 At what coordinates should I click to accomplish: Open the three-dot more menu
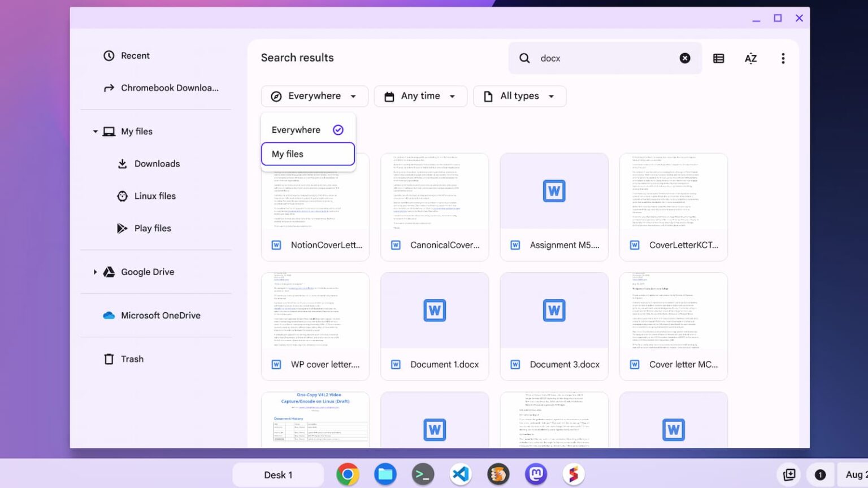point(783,58)
